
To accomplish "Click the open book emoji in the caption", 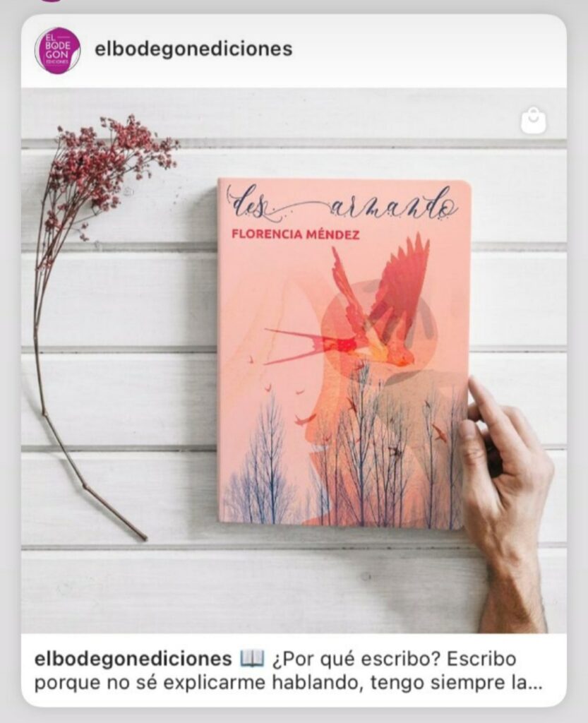I will pos(252,659).
